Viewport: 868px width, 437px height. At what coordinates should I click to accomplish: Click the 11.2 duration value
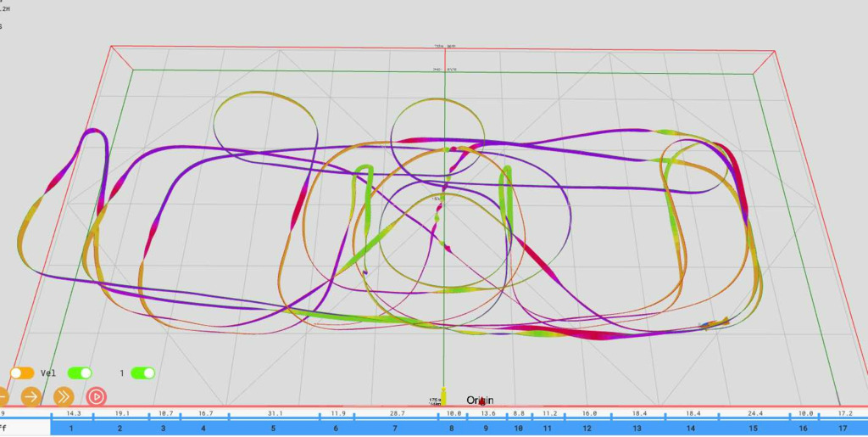pos(549,414)
